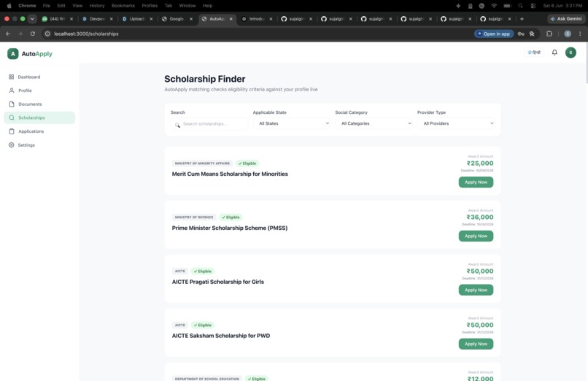Screen dimensions: 588x381
Task: Open Chrome three-dot menu
Action: pos(580,34)
